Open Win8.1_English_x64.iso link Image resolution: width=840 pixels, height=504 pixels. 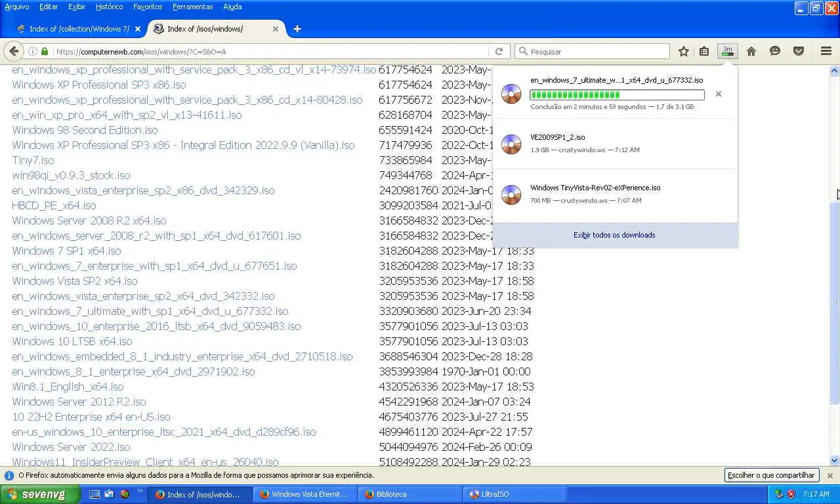click(68, 387)
